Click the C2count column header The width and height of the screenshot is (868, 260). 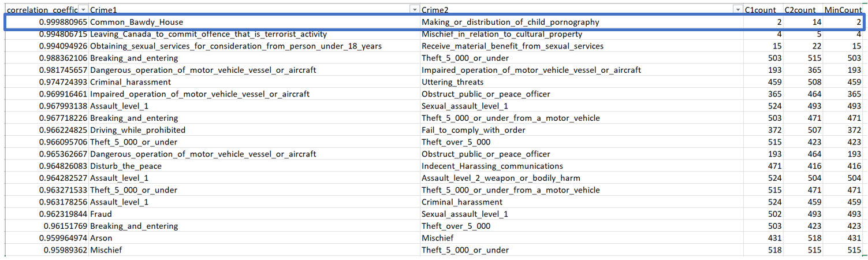pyautogui.click(x=800, y=10)
